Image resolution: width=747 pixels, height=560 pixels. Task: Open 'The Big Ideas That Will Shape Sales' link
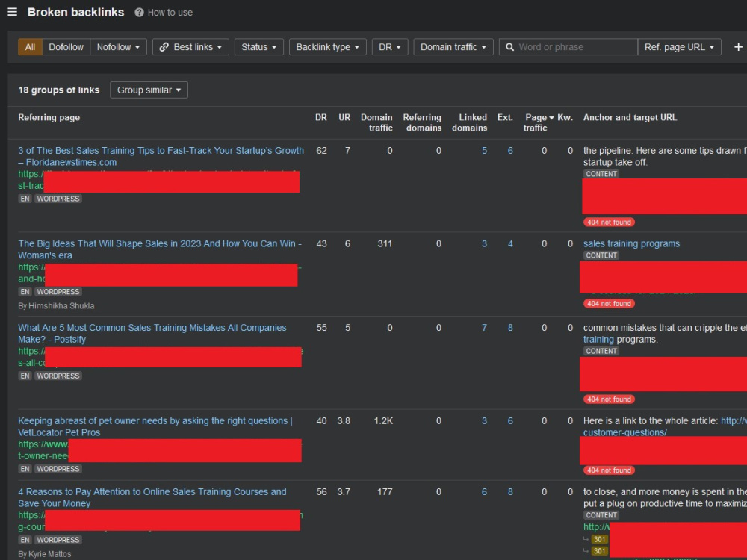pos(160,249)
